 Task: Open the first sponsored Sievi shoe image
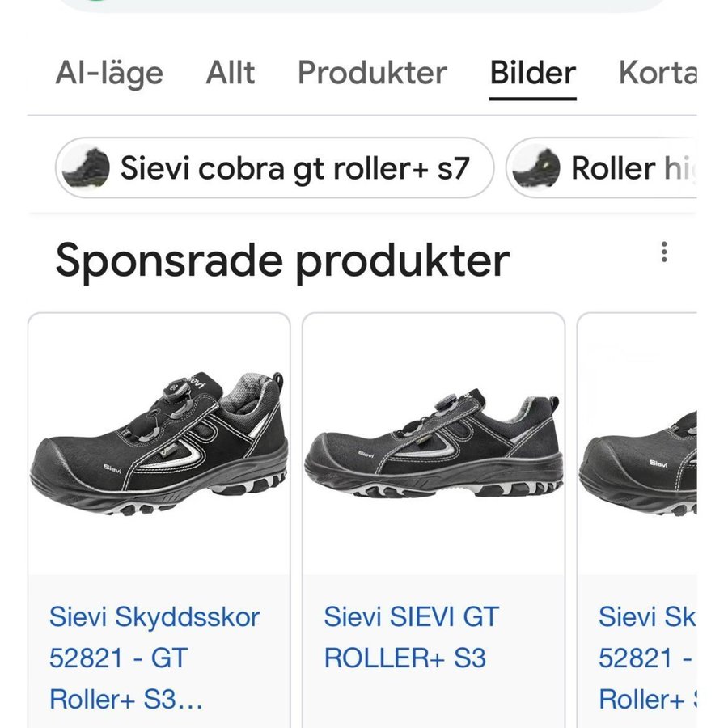[x=159, y=445]
